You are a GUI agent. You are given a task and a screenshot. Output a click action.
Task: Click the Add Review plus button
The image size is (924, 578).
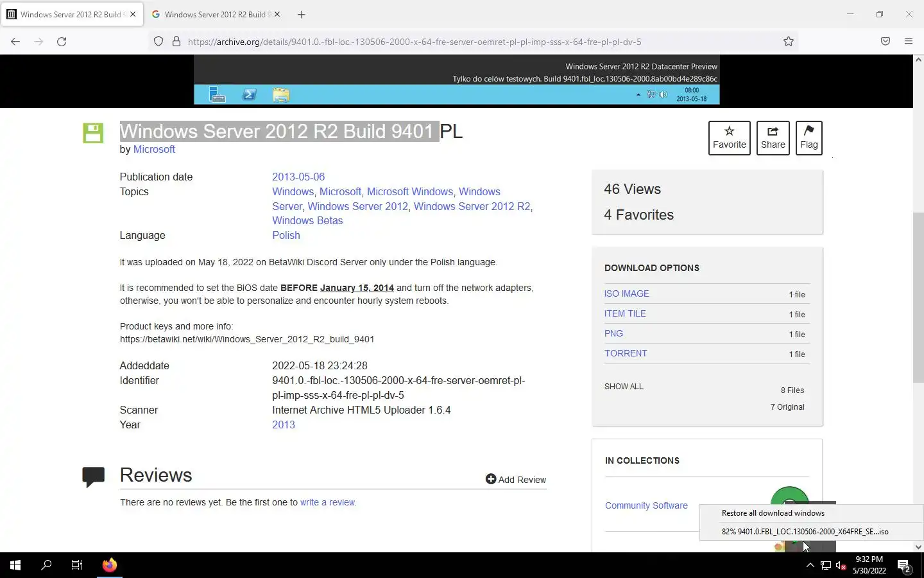(516, 479)
